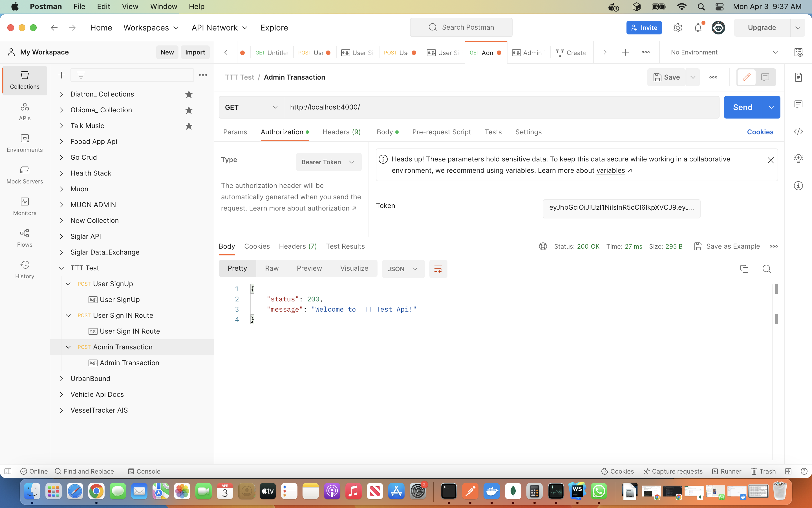Create a new collection with plus icon
Viewport: 812px width, 508px height.
tap(61, 75)
